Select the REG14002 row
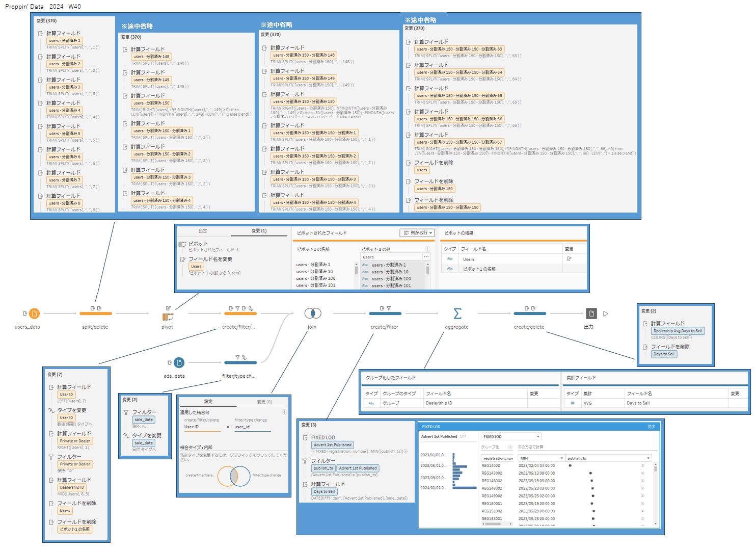Image resolution: width=756 pixels, height=550 pixels. pos(565,465)
